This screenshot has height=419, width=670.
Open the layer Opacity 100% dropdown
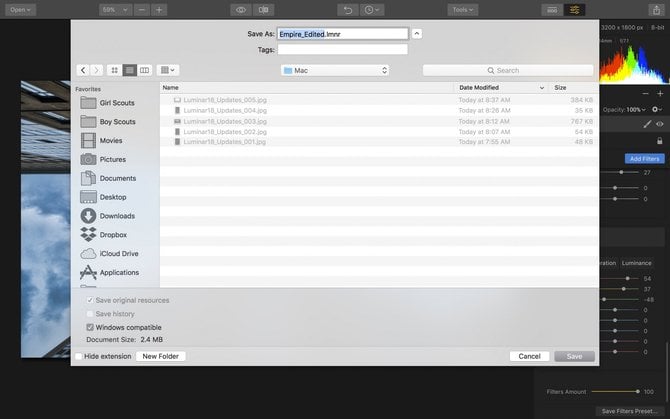click(x=636, y=110)
